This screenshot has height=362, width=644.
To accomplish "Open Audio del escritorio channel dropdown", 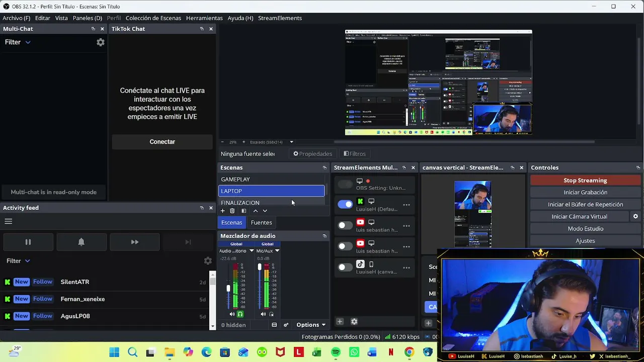I will 252,251.
